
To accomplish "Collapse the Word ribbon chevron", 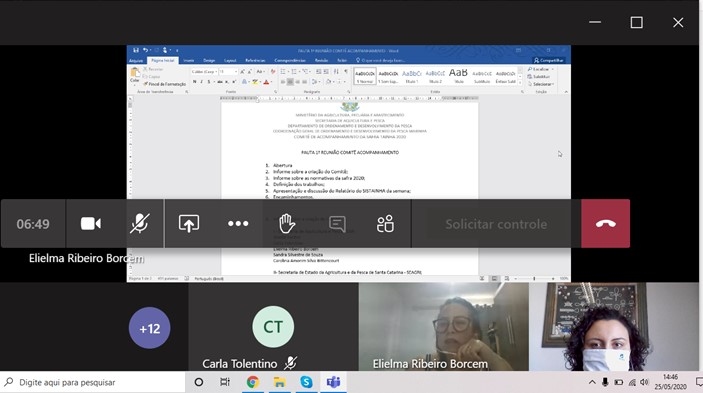I will pos(566,92).
